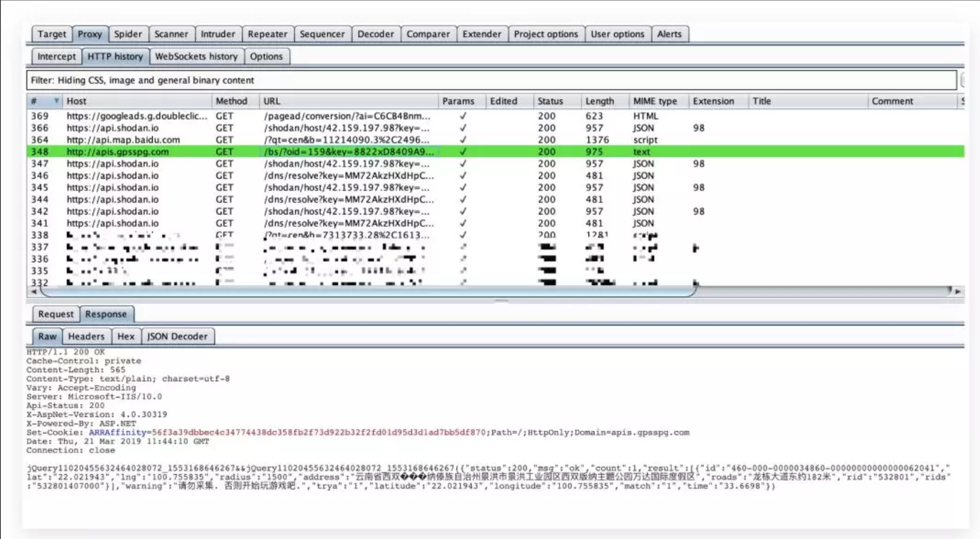Click the URL cell /bs/?oid=159&key
This screenshot has height=539, width=980.
click(349, 152)
